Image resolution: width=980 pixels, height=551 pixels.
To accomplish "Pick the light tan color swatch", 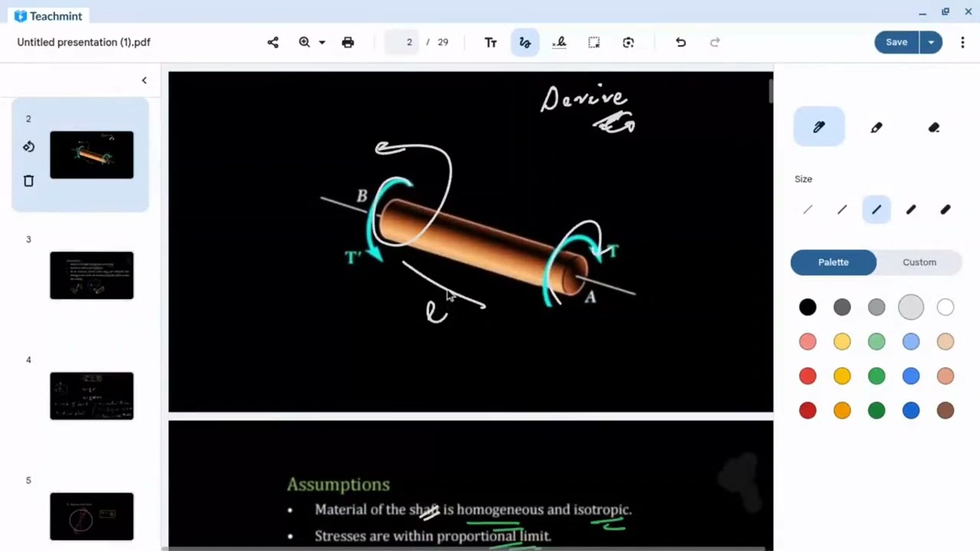I will pos(946,341).
